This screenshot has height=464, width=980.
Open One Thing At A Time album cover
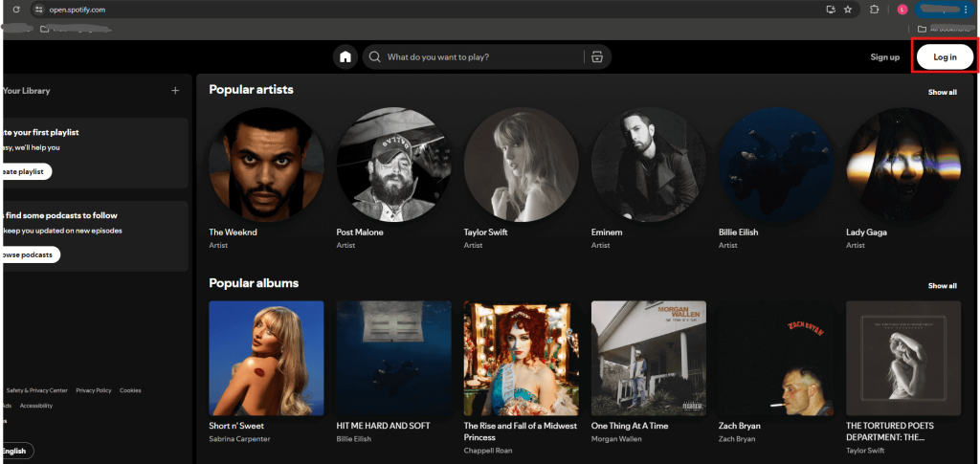649,359
